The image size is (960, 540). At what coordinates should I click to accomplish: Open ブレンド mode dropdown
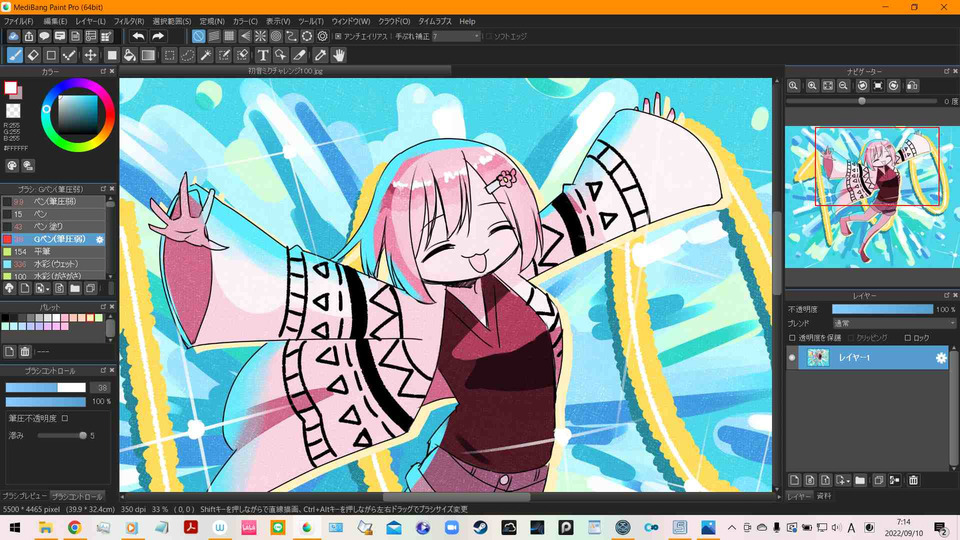tap(893, 323)
